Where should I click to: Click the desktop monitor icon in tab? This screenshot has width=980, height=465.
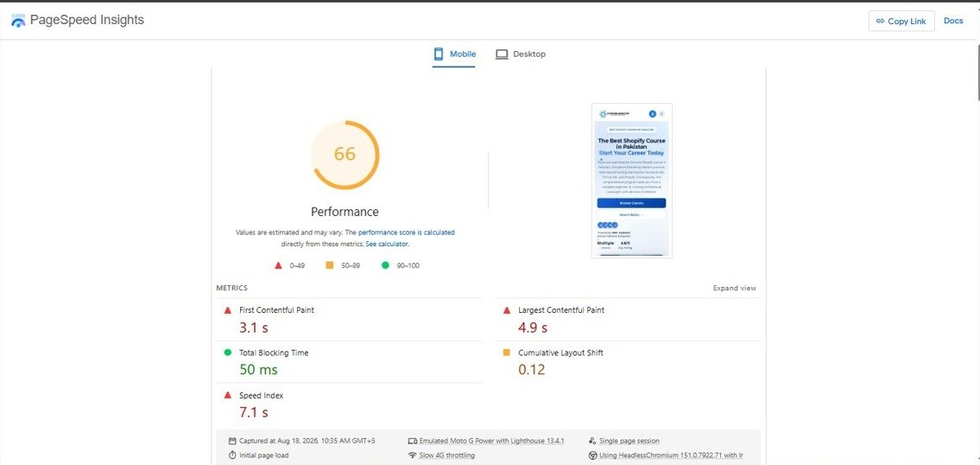(x=502, y=54)
